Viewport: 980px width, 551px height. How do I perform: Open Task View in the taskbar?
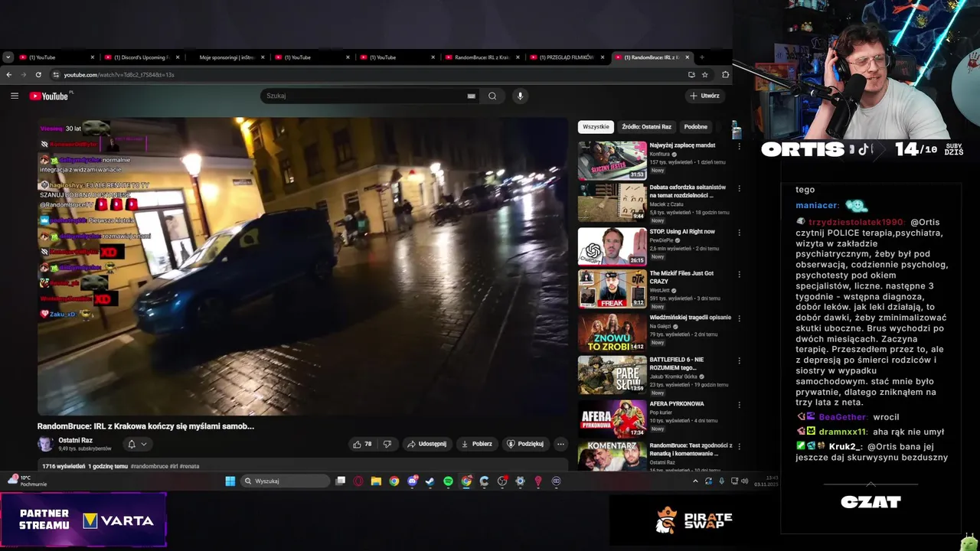click(x=341, y=481)
